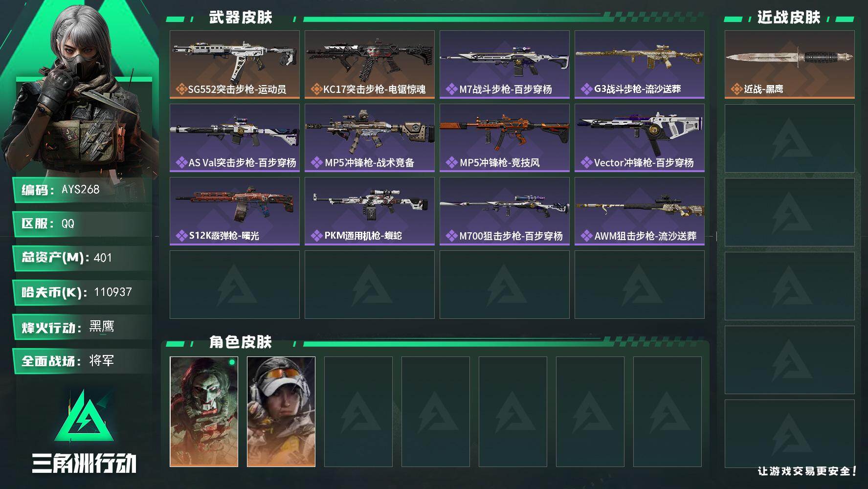
Task: Open the PKM通用机枪-蝮蛇 skin card
Action: [370, 211]
